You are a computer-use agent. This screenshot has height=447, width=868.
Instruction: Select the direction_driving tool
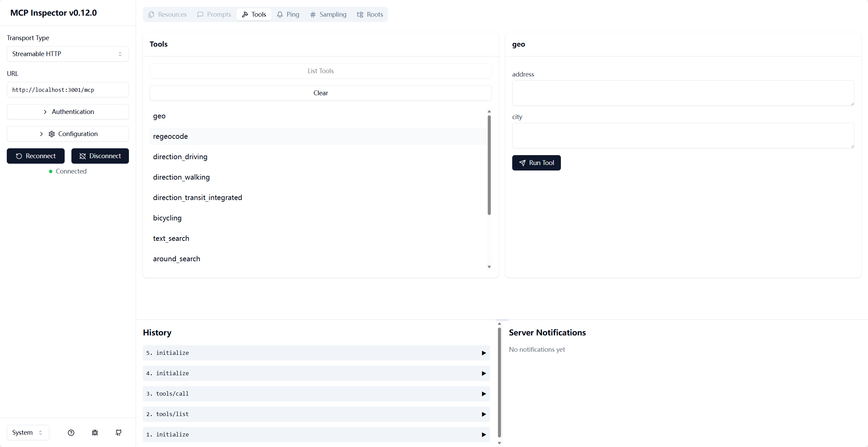coord(180,156)
